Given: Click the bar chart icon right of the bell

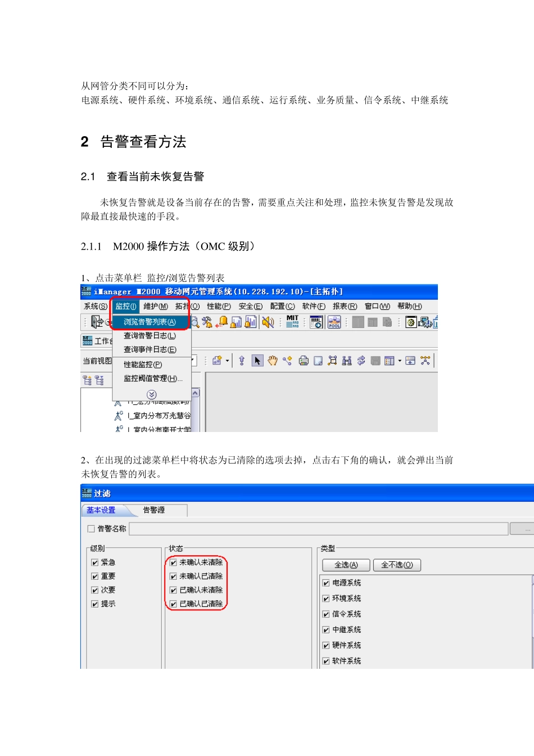Looking at the screenshot, I should tap(237, 322).
